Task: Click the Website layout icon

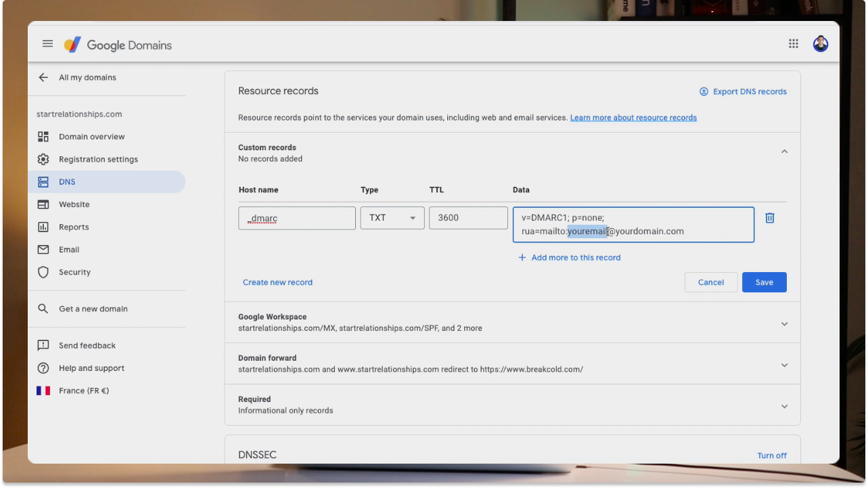Action: coord(43,204)
